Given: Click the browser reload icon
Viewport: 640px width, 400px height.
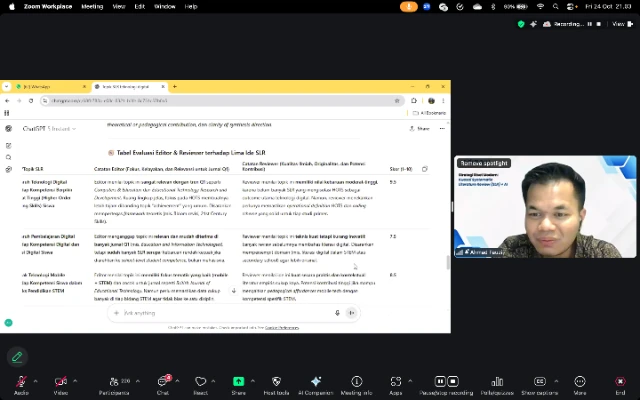Looking at the screenshot, I should tap(31, 100).
